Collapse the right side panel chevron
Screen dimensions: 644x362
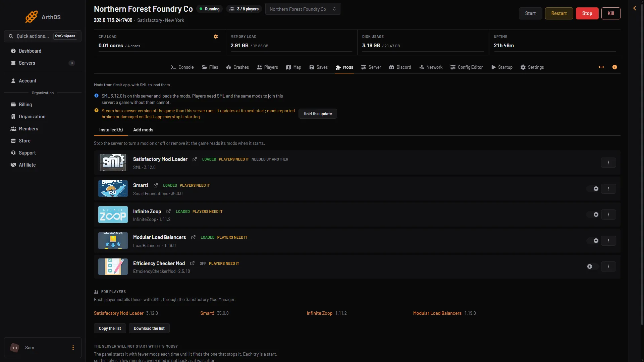635,8
